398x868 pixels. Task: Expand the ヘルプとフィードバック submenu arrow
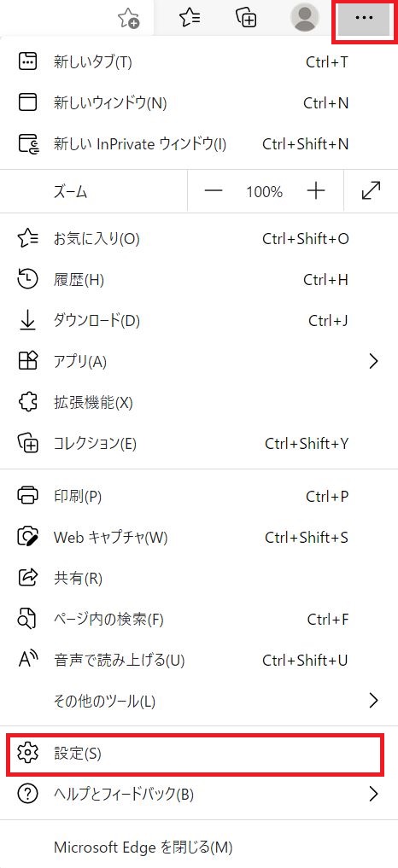point(373,795)
